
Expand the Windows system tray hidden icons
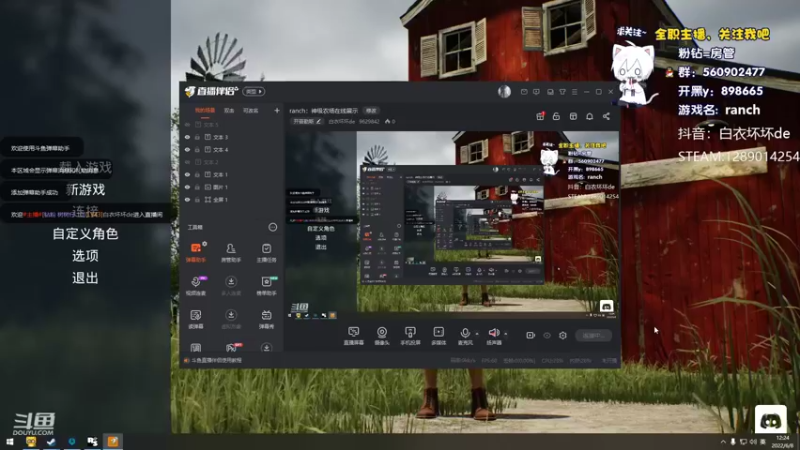pos(723,442)
